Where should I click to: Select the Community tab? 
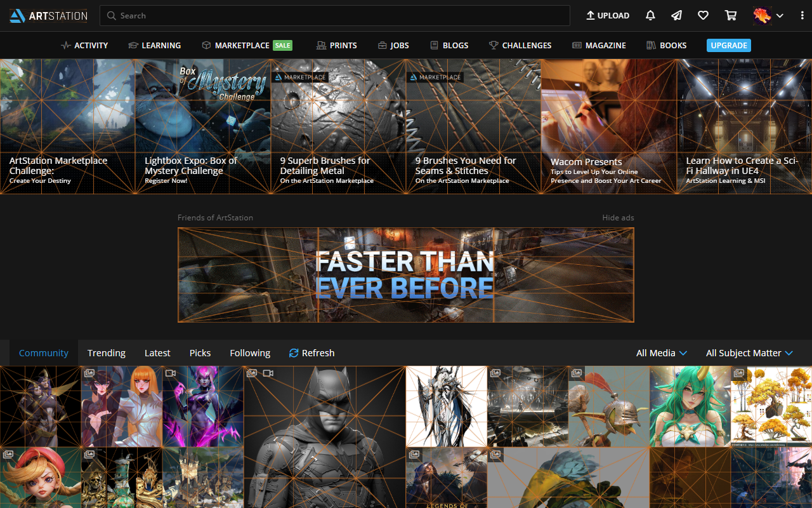pos(44,353)
